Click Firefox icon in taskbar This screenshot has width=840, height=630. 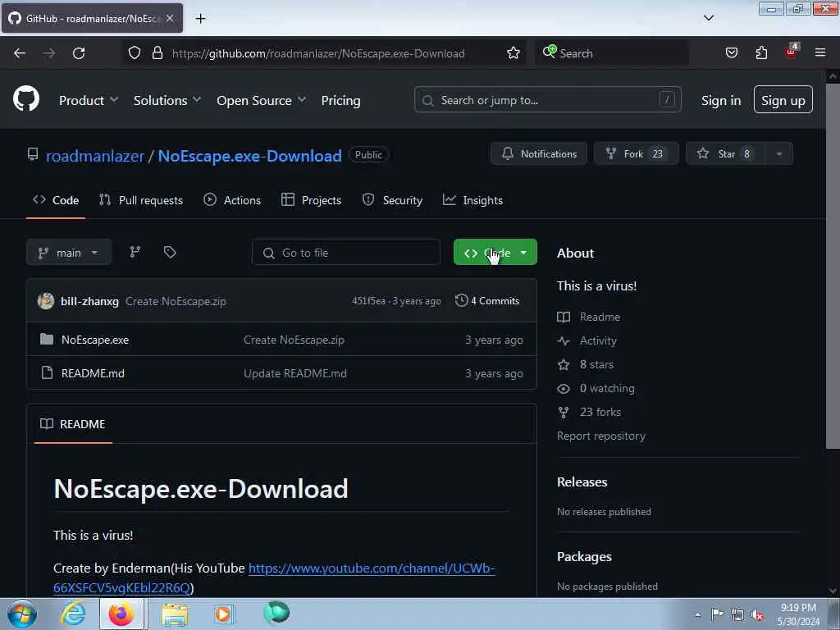pyautogui.click(x=121, y=614)
